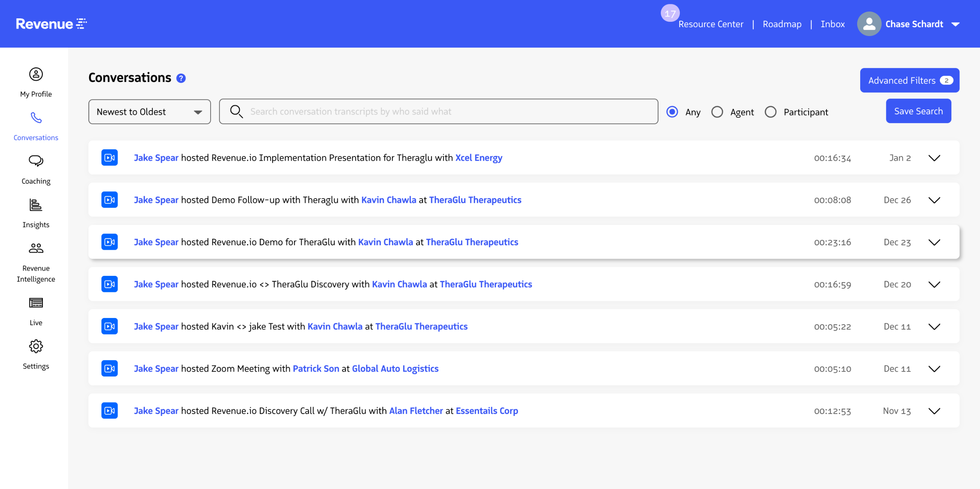Go to Insights chart icon
This screenshot has height=489, width=980.
[36, 205]
